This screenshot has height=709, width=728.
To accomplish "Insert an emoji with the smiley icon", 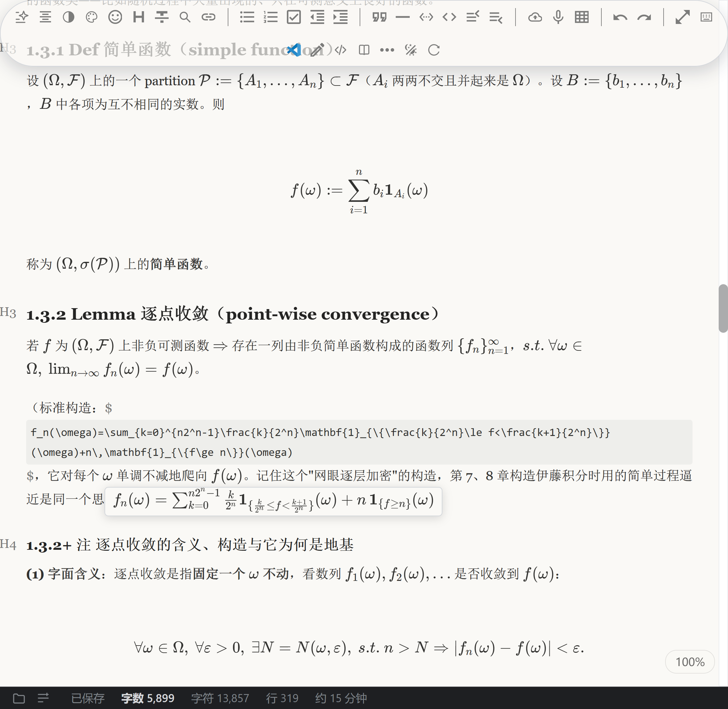I will pyautogui.click(x=115, y=17).
